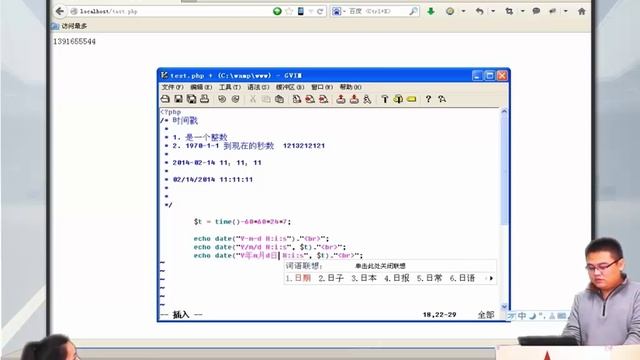Click the 插入 mode indicator in GVIM status
Screen dimensions: 640x360
pyautogui.click(x=181, y=315)
